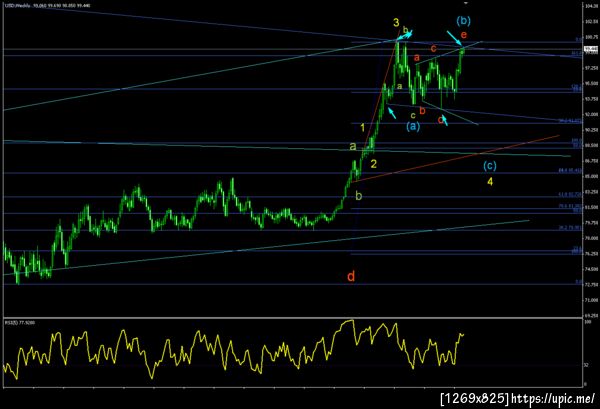Select olive b label below wave 2
This screenshot has height=409, width=600.
(359, 196)
